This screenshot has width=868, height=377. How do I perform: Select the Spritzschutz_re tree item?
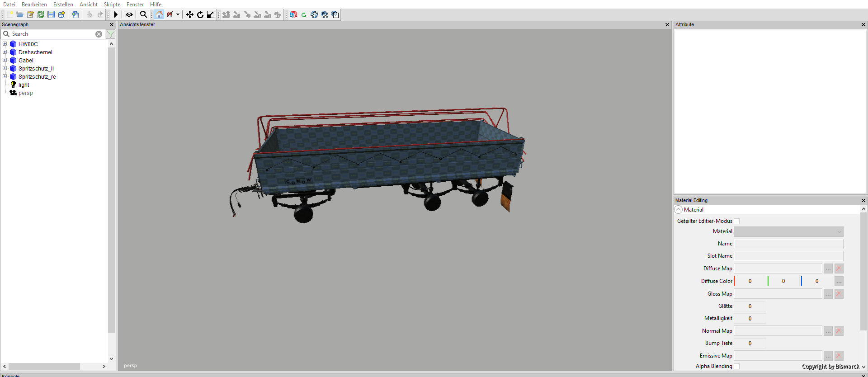click(x=37, y=77)
